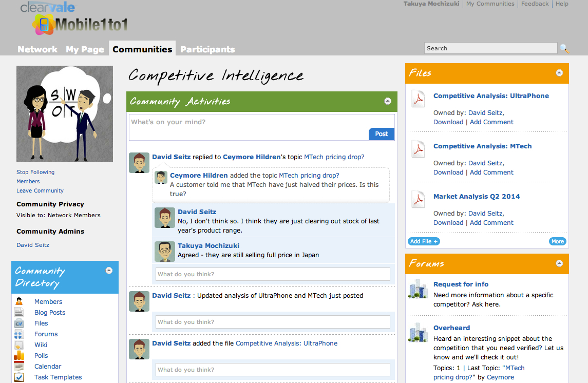Click David Seitz avatar in 'No, I don't think so' reply
The width and height of the screenshot is (588, 383).
point(165,218)
